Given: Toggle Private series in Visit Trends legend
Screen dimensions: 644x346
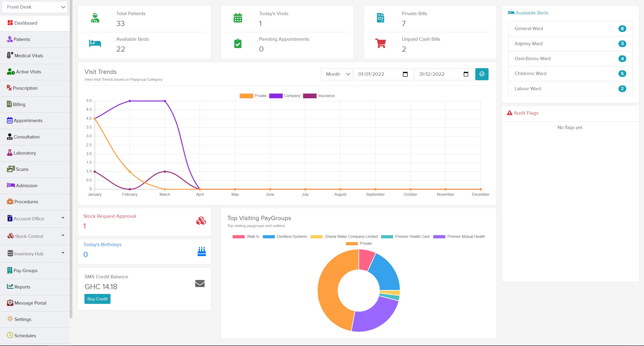Looking at the screenshot, I should (x=253, y=96).
